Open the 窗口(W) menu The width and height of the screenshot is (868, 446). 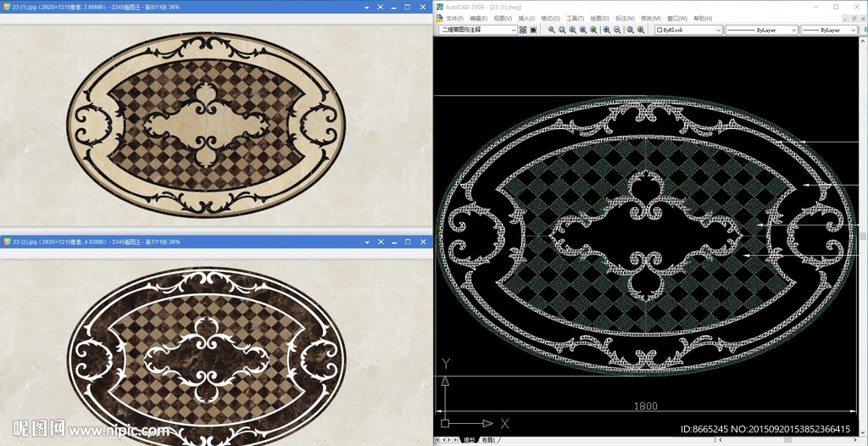677,19
